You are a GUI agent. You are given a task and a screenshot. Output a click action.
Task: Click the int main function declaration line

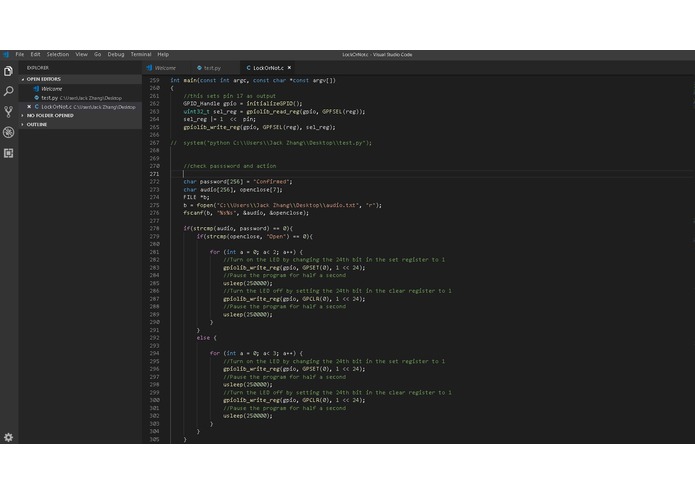coord(253,80)
